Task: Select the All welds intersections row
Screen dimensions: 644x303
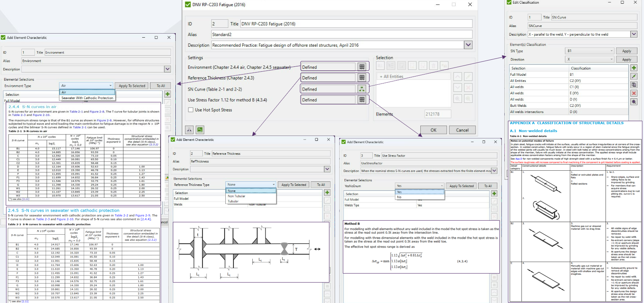Action: (x=569, y=111)
